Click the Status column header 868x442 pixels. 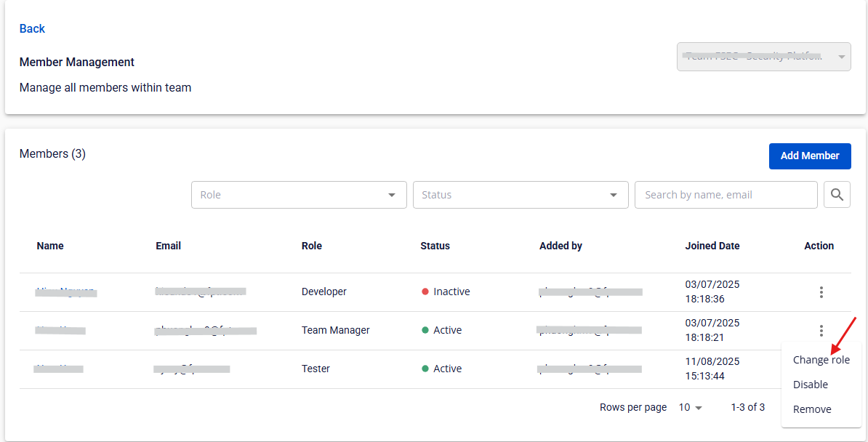435,246
